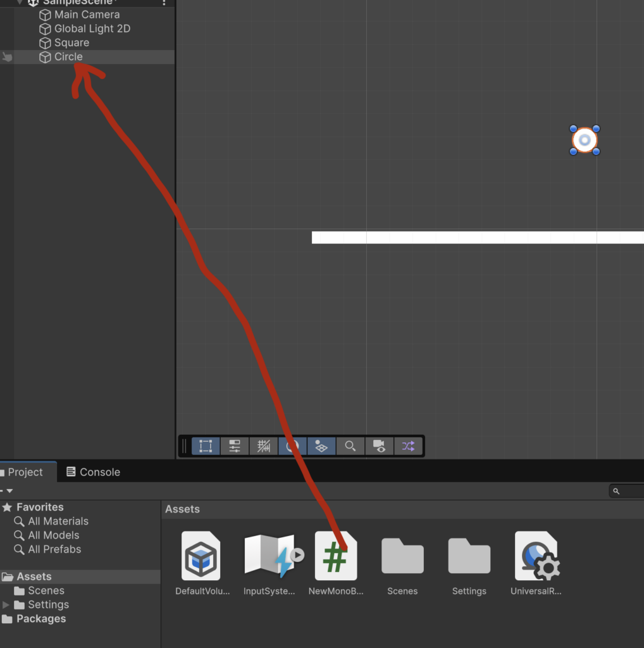Click the magnifier search icon in scene toolbar
The width and height of the screenshot is (644, 648).
(350, 446)
